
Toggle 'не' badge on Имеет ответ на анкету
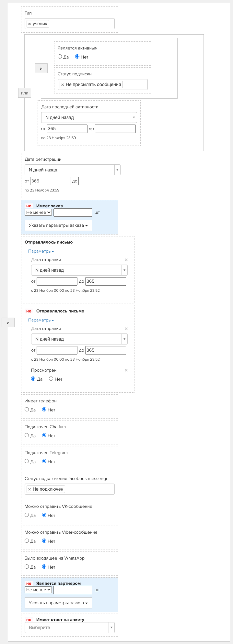coord(29,620)
